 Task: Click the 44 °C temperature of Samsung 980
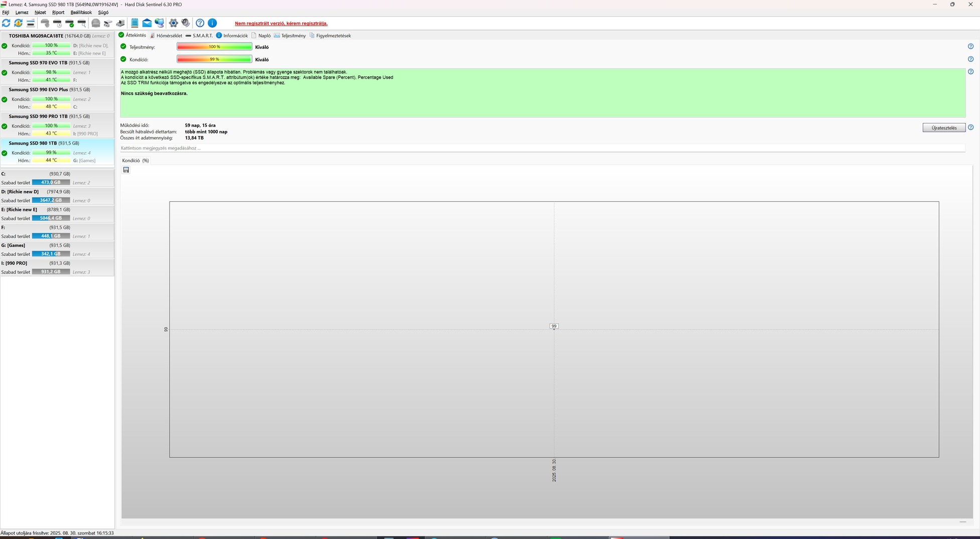point(51,161)
